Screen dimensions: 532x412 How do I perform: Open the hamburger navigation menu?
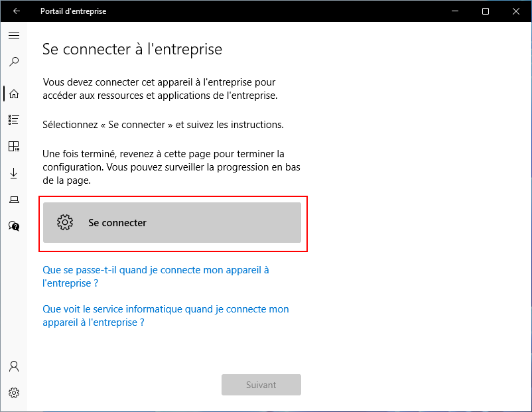point(14,36)
